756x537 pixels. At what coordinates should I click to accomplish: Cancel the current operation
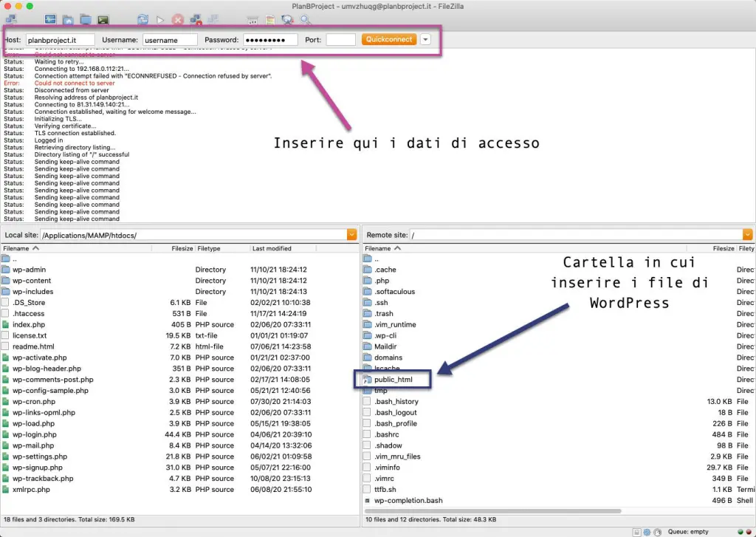pyautogui.click(x=178, y=19)
